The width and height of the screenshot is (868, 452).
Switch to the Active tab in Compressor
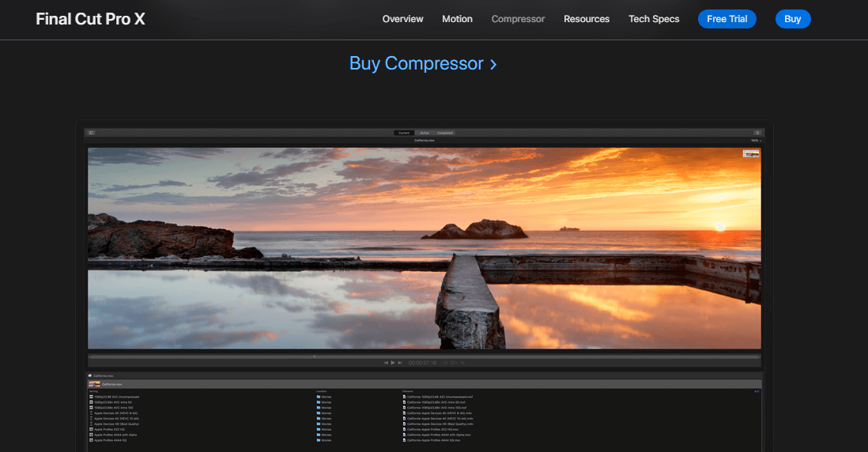click(x=424, y=133)
